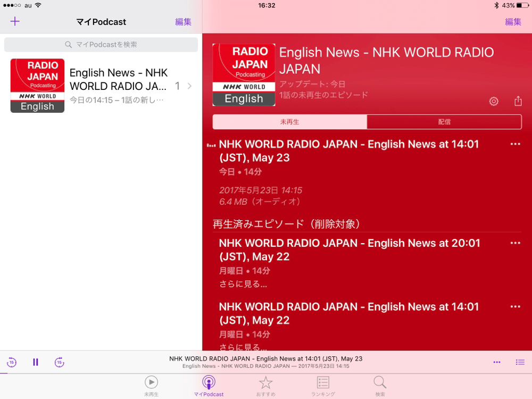Tap the unplayed count 1 in podcast row
532x399 pixels.
point(177,86)
